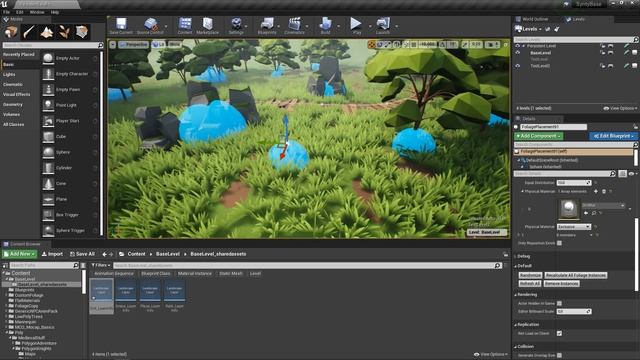
Task: Click Recalculate All Foliage Instances button
Action: coord(576,276)
